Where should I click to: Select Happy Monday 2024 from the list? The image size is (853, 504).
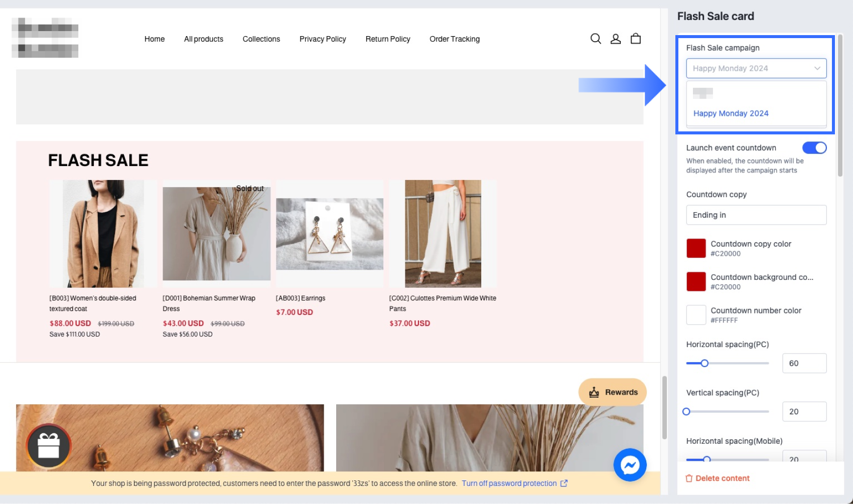click(x=731, y=113)
